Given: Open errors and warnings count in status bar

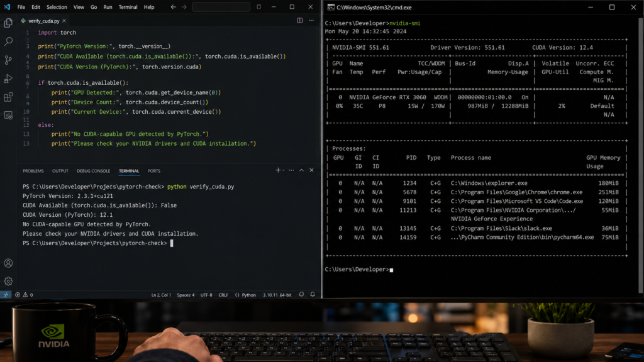Looking at the screenshot, I should click(x=24, y=295).
